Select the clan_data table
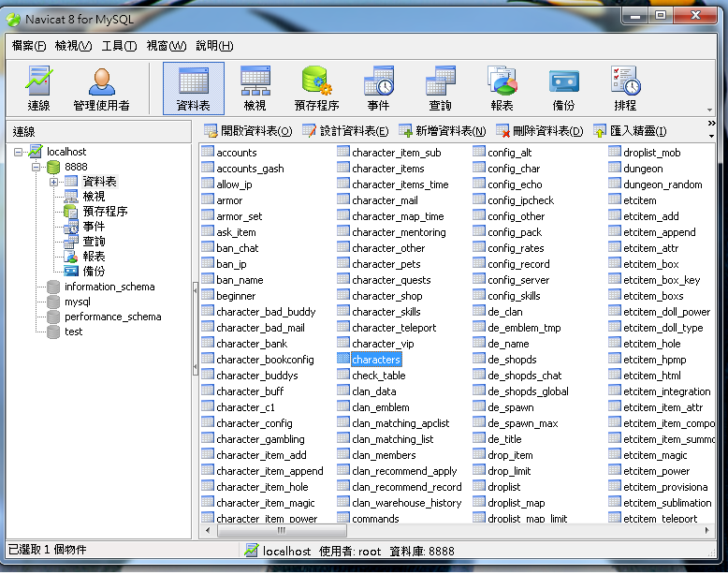 tap(373, 391)
